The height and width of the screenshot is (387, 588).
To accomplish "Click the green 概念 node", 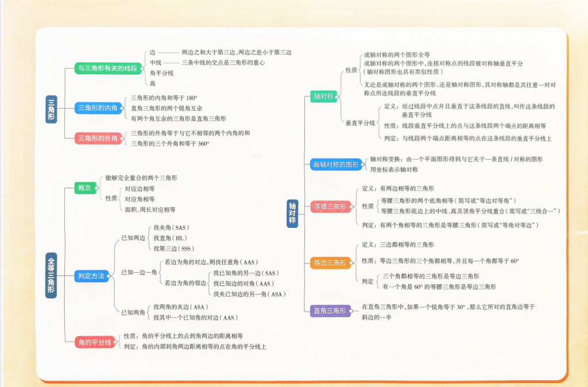I will (x=85, y=188).
